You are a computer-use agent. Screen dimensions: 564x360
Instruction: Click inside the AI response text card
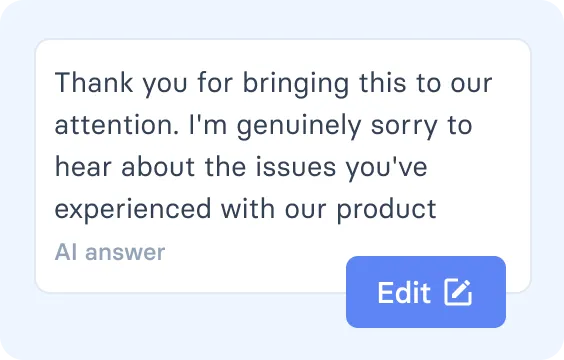click(283, 166)
